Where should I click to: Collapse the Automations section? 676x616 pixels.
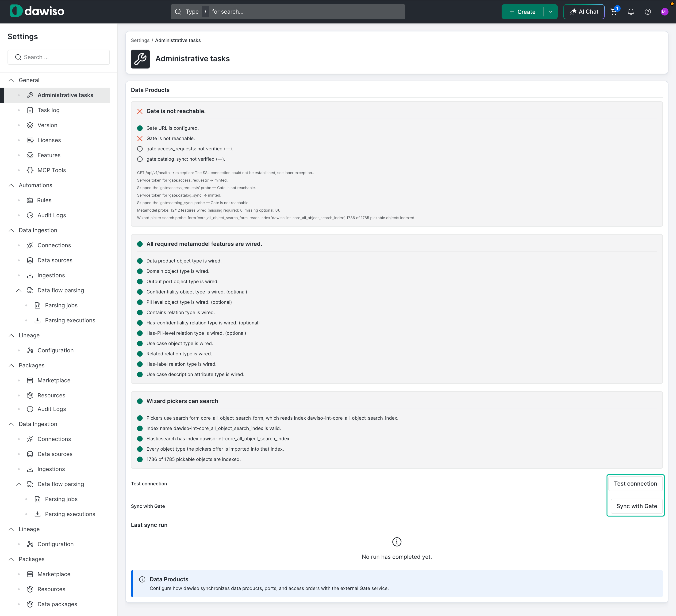point(11,185)
